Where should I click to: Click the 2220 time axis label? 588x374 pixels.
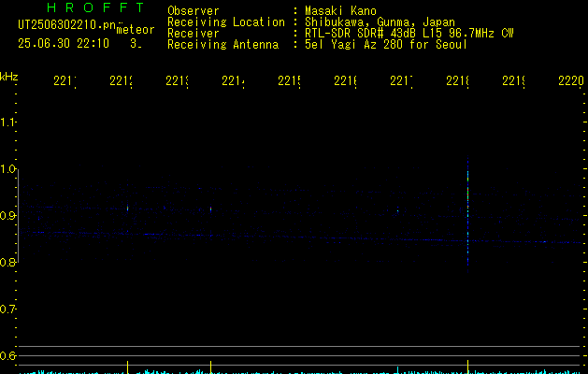571,80
